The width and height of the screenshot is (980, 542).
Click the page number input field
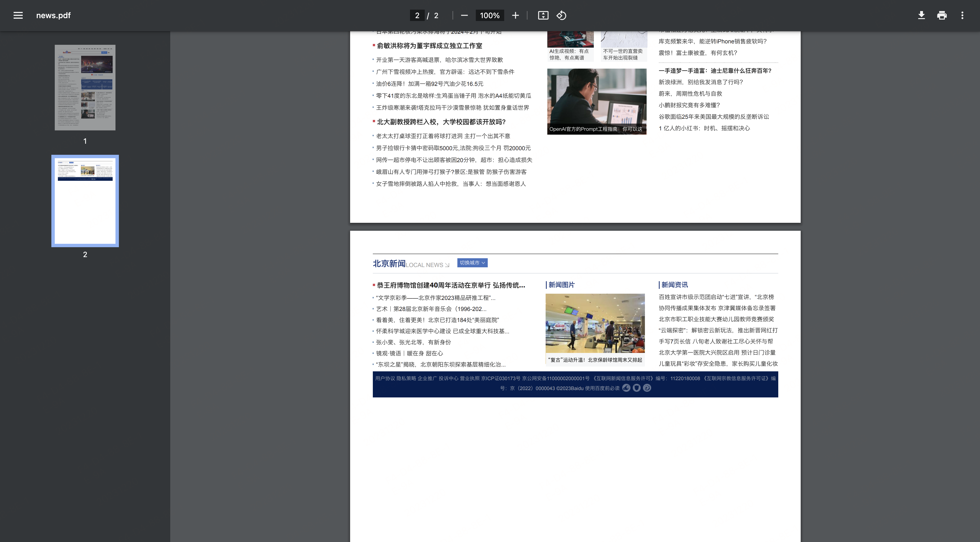[417, 15]
